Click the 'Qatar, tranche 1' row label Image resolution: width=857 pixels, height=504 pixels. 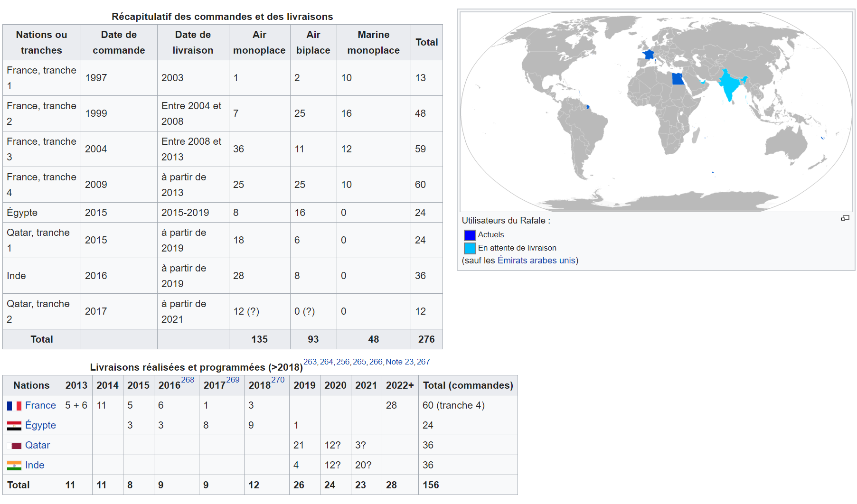42,240
